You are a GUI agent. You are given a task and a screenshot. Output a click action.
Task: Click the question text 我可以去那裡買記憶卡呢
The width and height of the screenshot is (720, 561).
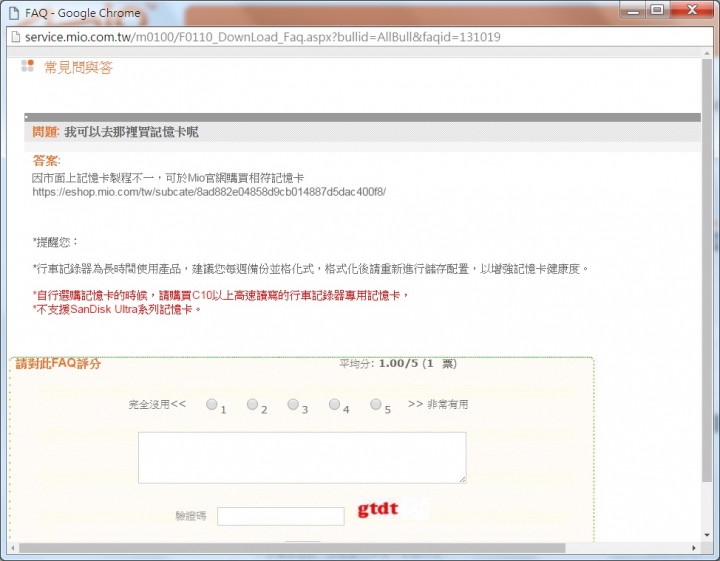click(131, 132)
